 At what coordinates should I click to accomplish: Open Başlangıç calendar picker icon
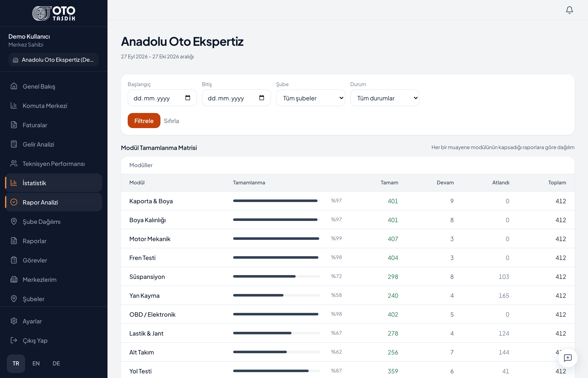(x=188, y=98)
